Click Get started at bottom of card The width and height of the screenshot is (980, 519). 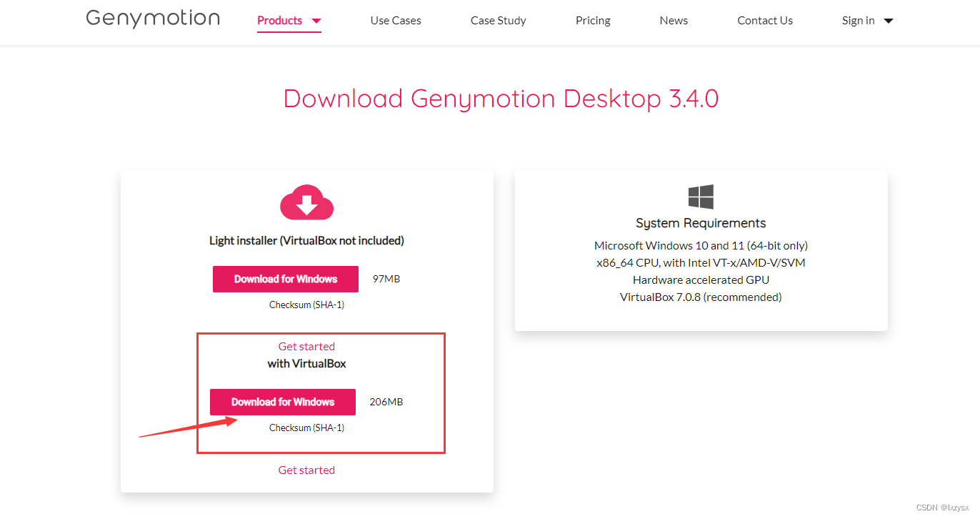pos(307,470)
